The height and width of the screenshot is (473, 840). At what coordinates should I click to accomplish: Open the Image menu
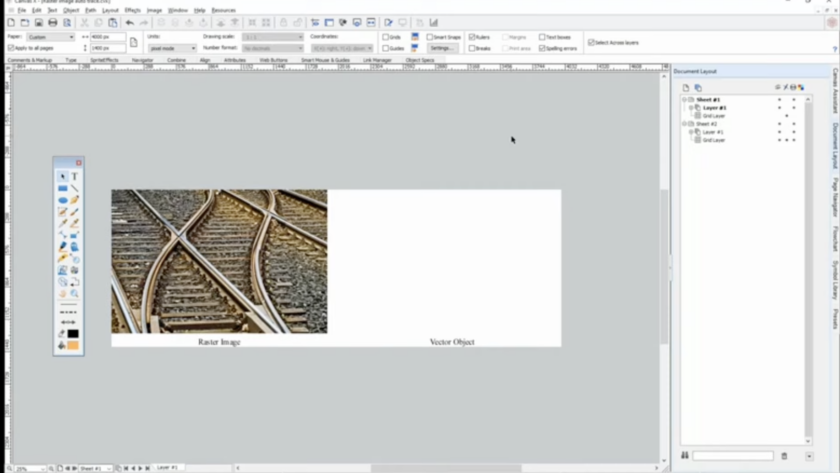click(154, 10)
